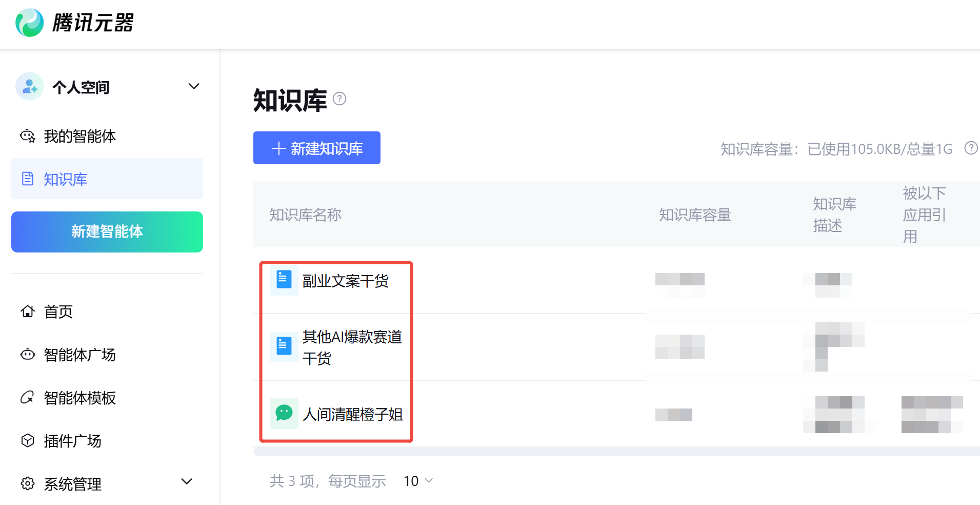Open 我的智能体 in sidebar
980x505 pixels.
(x=79, y=136)
